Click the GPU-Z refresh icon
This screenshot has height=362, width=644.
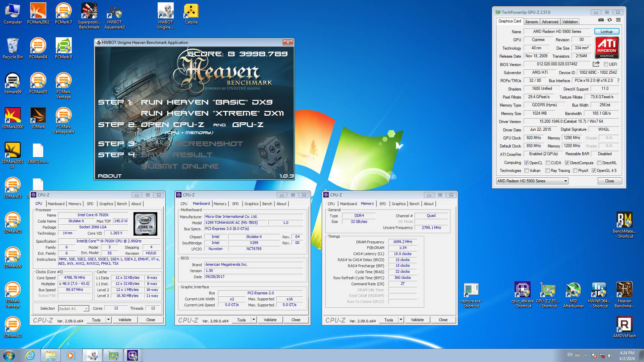(x=610, y=20)
